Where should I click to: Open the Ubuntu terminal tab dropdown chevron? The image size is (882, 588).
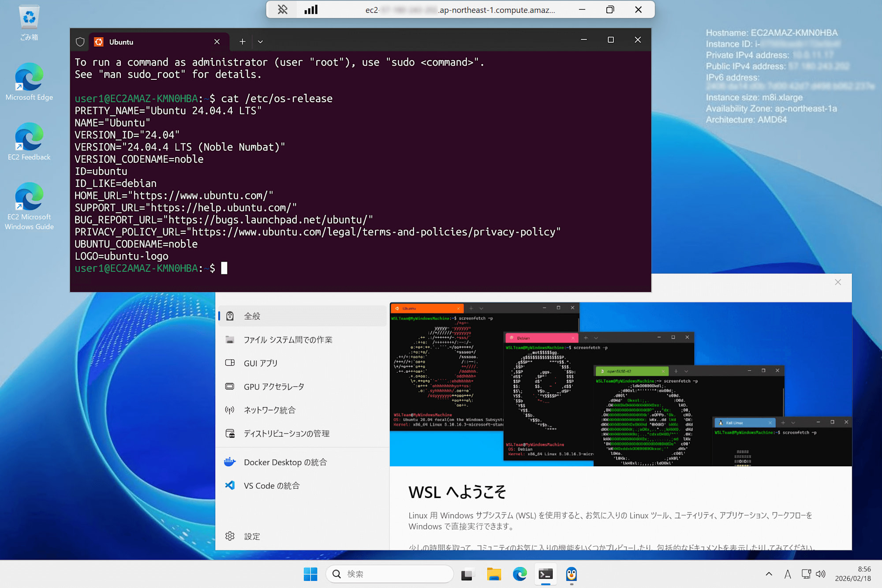pos(260,41)
